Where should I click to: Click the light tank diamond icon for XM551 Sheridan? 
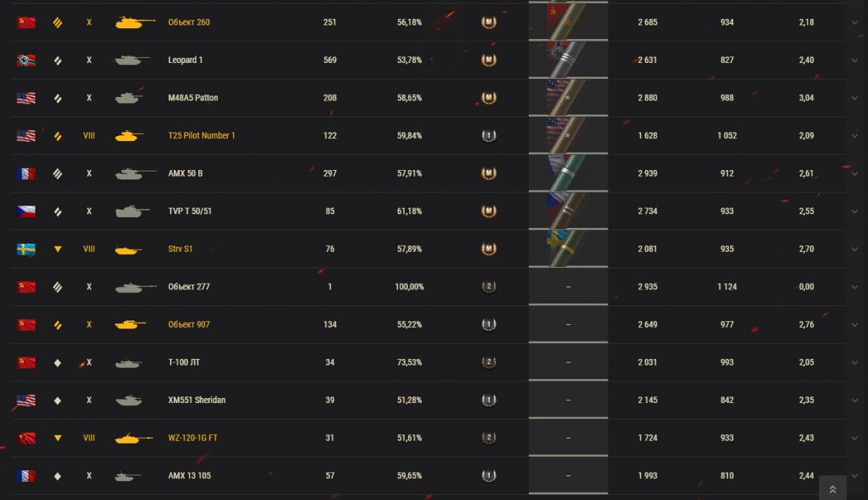58,400
